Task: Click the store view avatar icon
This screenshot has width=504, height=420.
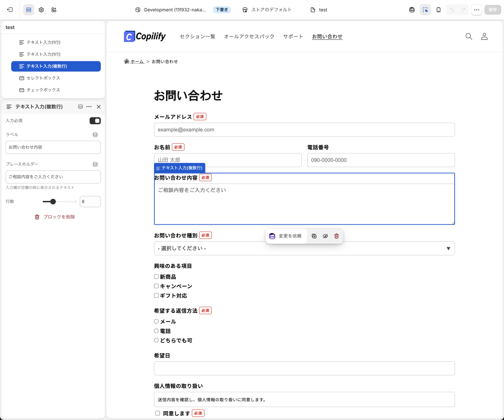Action: pyautogui.click(x=412, y=10)
